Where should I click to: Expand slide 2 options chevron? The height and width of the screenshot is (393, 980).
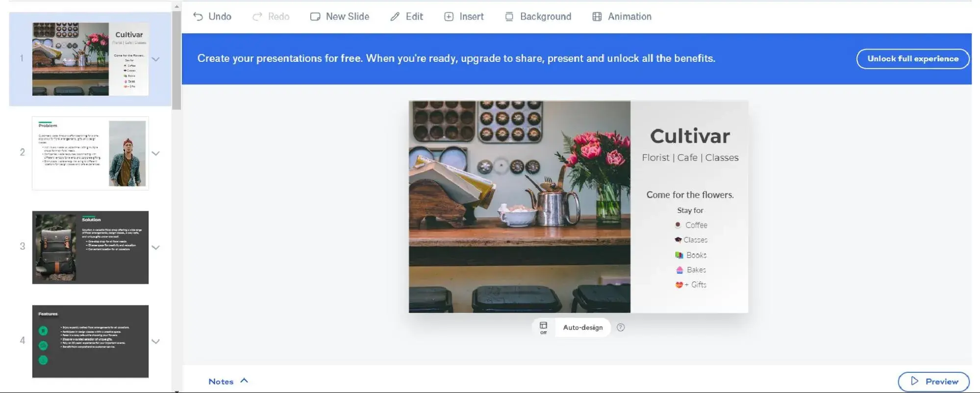tap(155, 153)
